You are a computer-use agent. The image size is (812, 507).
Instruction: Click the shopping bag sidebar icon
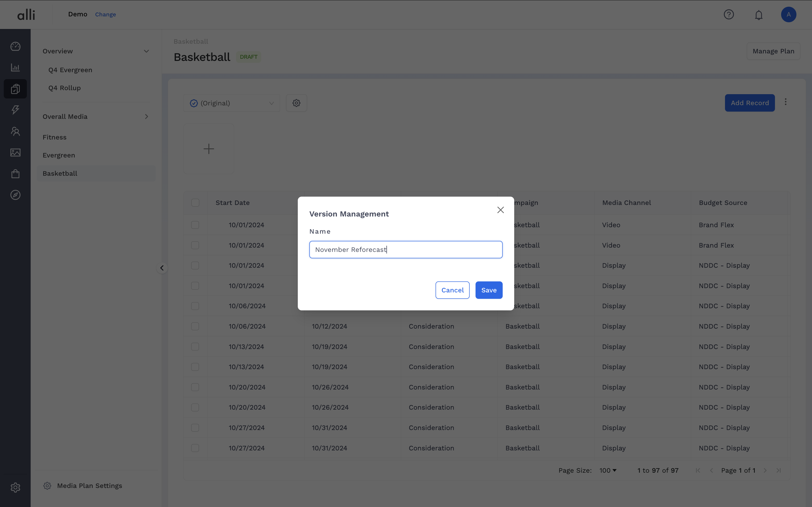coord(15,174)
